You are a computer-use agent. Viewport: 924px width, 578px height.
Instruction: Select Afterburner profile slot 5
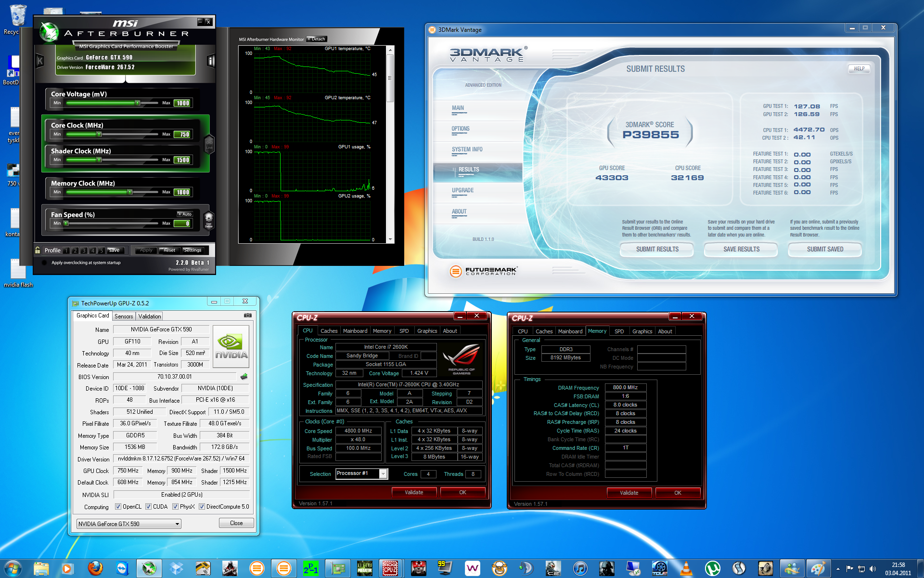coord(101,250)
